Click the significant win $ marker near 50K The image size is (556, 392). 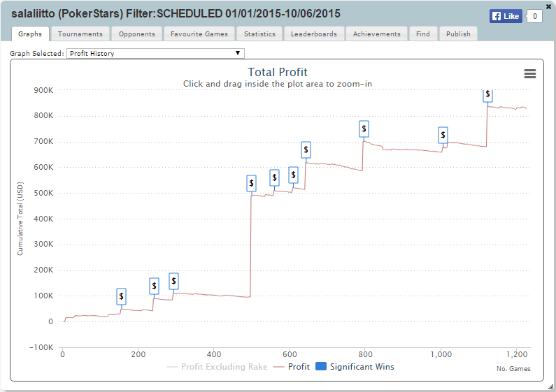[x=121, y=296]
